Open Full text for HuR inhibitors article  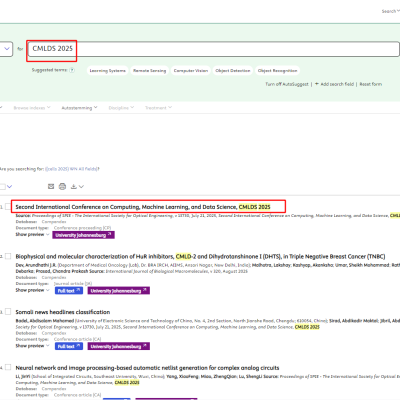[x=69, y=291]
